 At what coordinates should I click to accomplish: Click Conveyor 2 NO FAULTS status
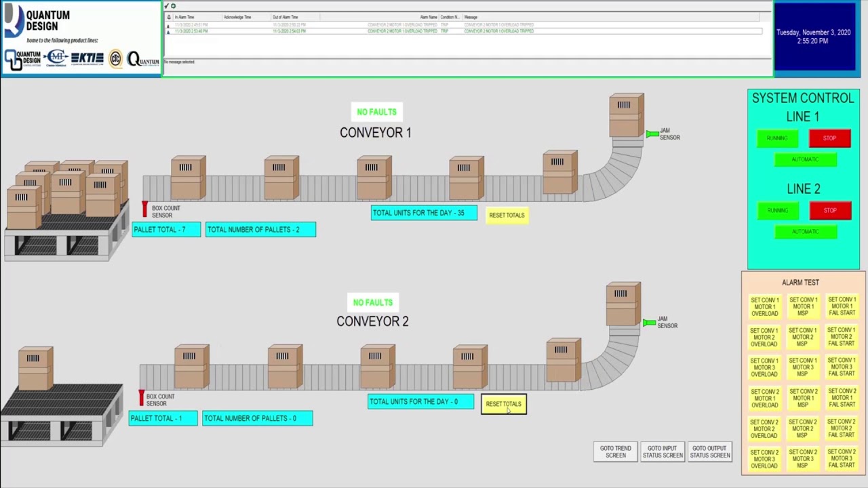click(x=373, y=302)
